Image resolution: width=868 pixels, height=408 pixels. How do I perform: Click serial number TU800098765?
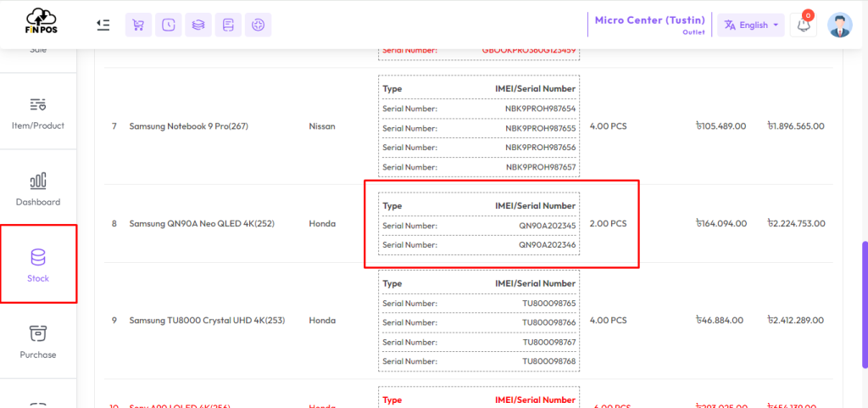click(x=549, y=304)
